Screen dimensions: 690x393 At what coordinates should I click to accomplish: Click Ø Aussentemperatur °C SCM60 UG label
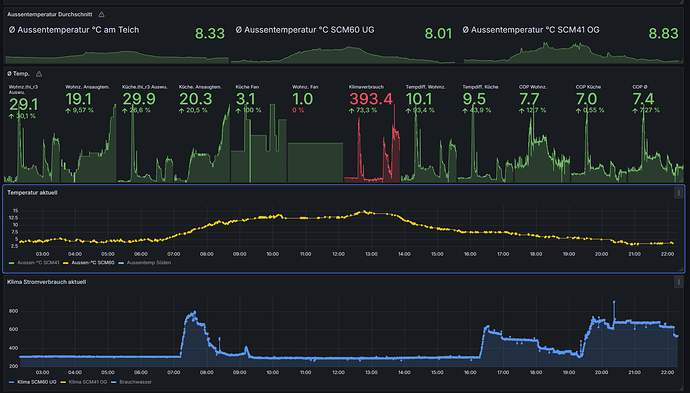pyautogui.click(x=305, y=30)
